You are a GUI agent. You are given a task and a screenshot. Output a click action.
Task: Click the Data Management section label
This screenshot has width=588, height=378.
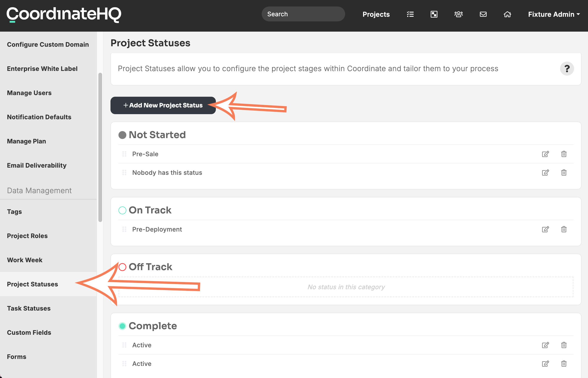click(39, 190)
